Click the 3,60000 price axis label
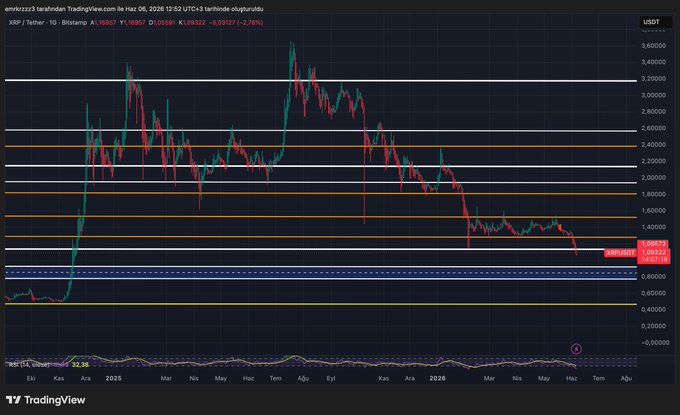Image resolution: width=680 pixels, height=415 pixels. (653, 46)
